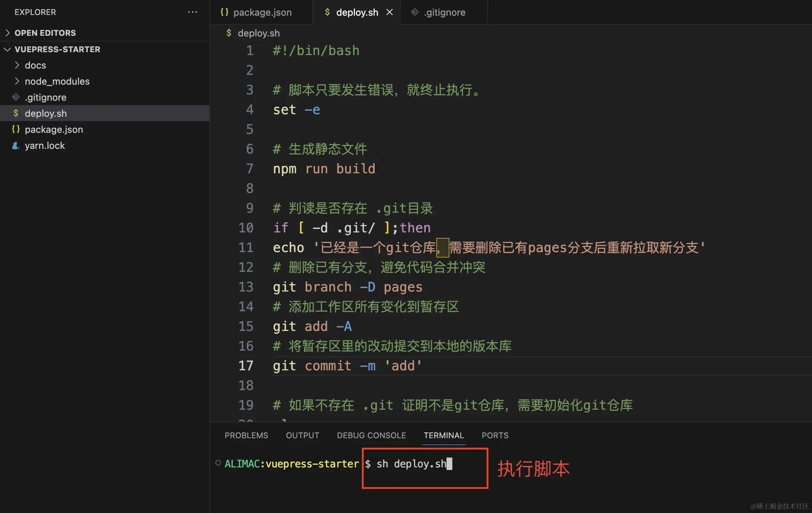Open the PORTS panel tab
Screen dimensions: 812x513
(495, 435)
